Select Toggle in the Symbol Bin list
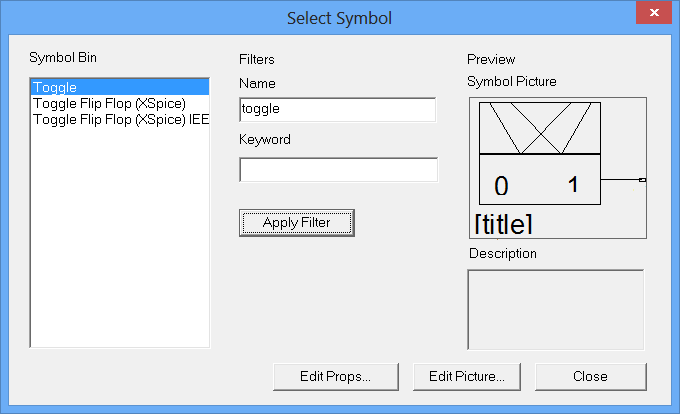 56,88
